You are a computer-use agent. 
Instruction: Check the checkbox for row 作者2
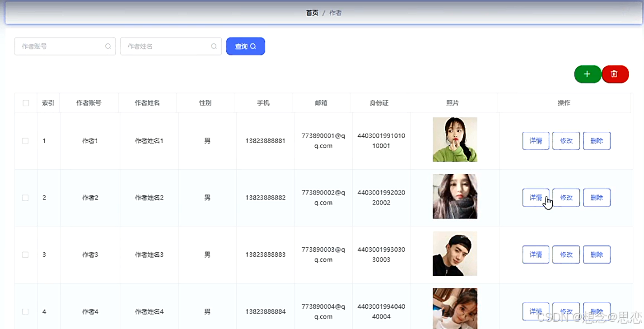click(25, 198)
